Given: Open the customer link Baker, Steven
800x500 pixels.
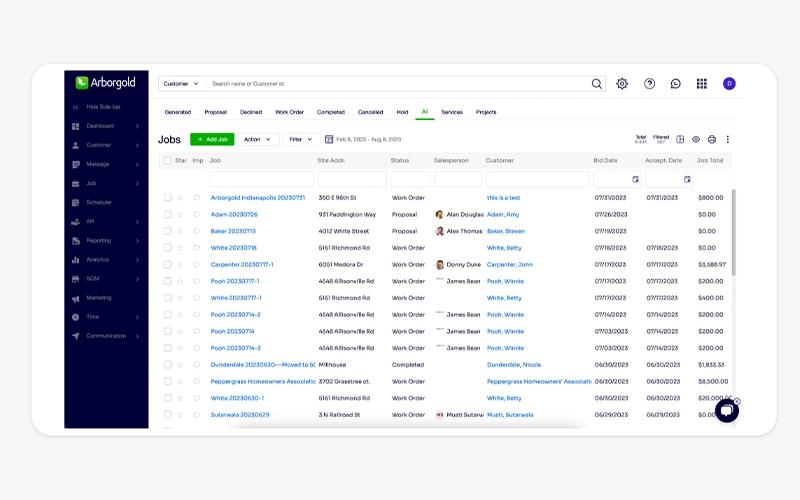Looking at the screenshot, I should tap(506, 231).
